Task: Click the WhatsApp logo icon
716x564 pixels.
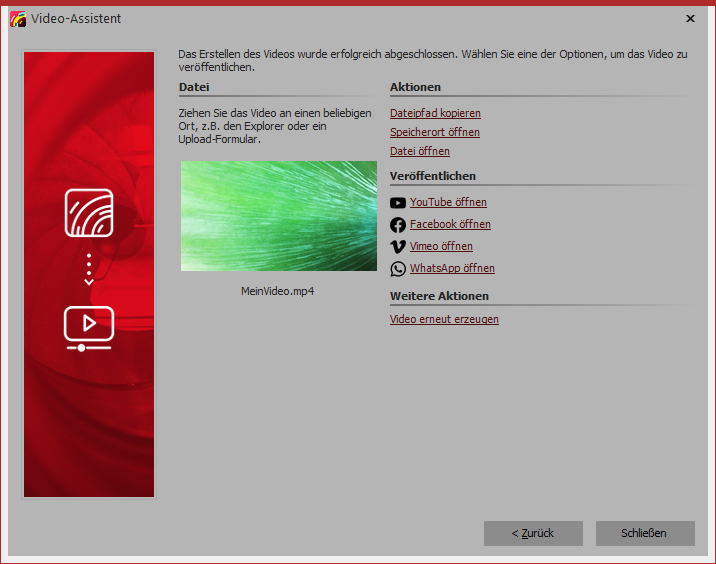Action: pos(398,269)
